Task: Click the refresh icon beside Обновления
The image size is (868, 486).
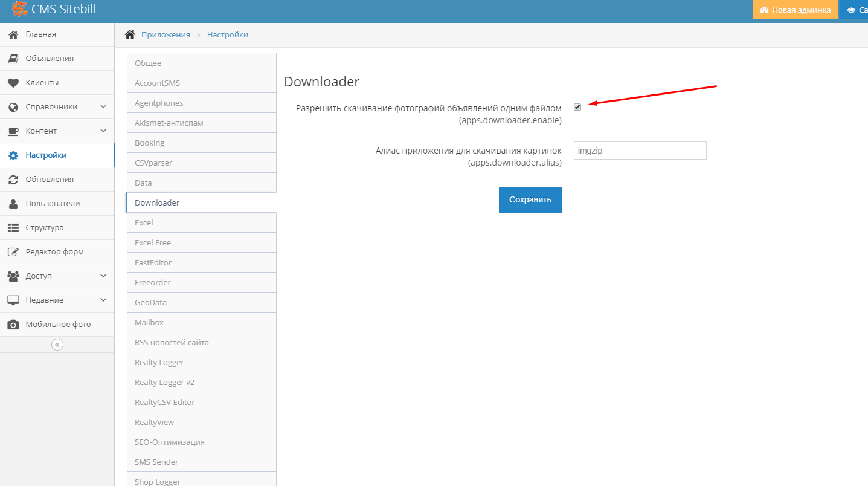Action: (13, 180)
